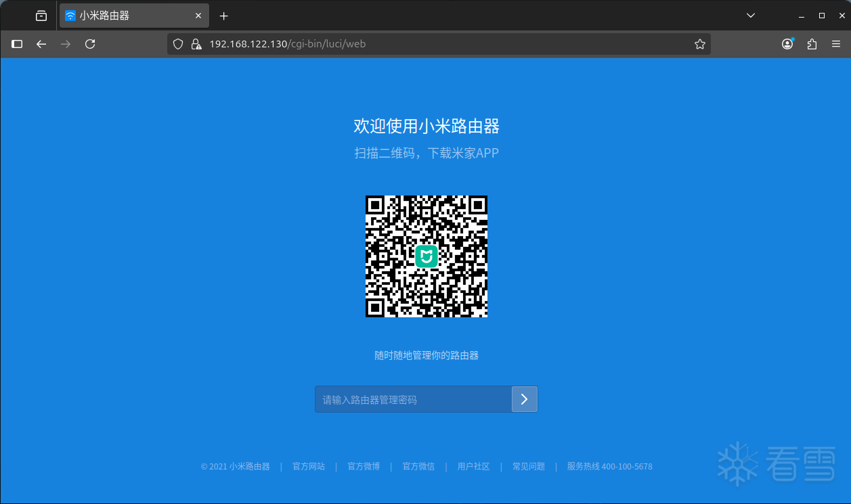Click the © 2021 小米路由器 footer text

[236, 466]
